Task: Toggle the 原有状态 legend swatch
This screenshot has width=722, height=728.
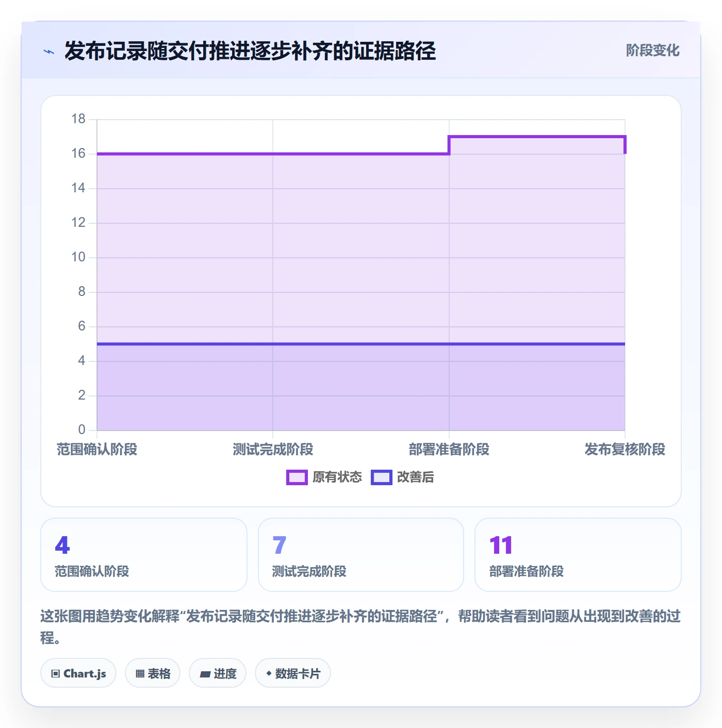Action: (297, 477)
